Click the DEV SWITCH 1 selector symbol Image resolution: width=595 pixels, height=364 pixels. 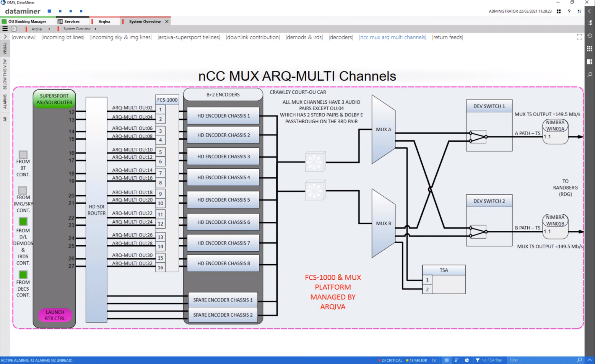[x=478, y=137]
